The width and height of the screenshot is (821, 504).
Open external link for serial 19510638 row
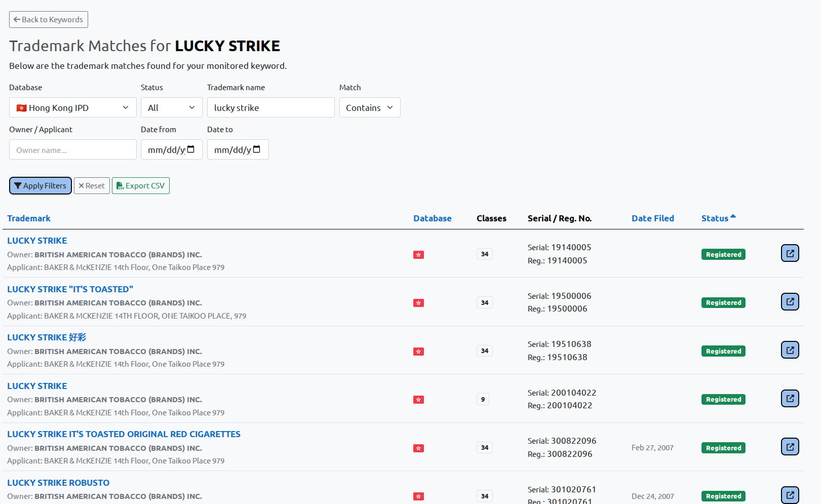point(790,350)
